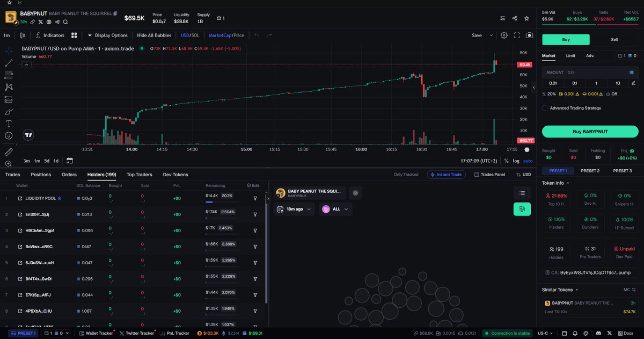
Task: Open the chart layout grid icon
Action: pyautogui.click(x=74, y=35)
